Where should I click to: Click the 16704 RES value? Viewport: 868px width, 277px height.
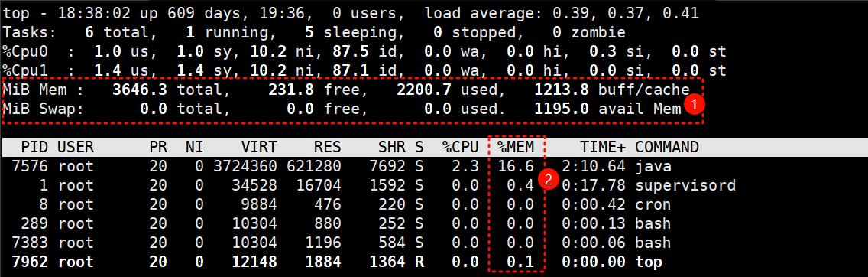(x=319, y=185)
